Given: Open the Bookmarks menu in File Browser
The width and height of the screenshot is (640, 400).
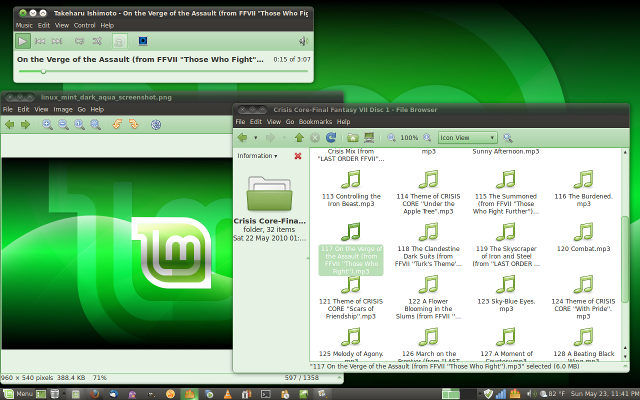Looking at the screenshot, I should [315, 122].
